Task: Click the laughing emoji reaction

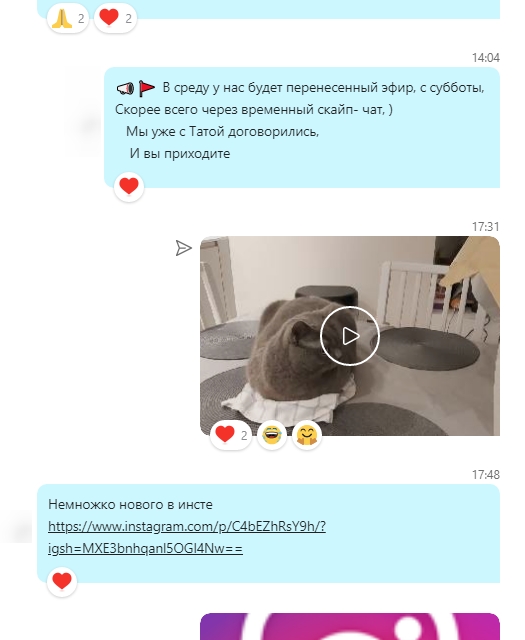Action: [272, 435]
